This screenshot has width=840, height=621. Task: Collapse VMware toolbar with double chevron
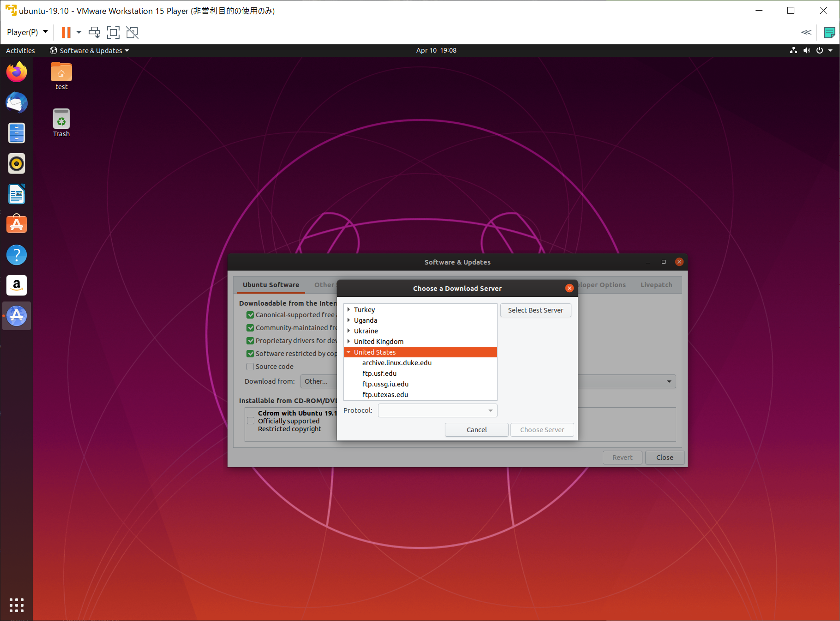coord(806,32)
